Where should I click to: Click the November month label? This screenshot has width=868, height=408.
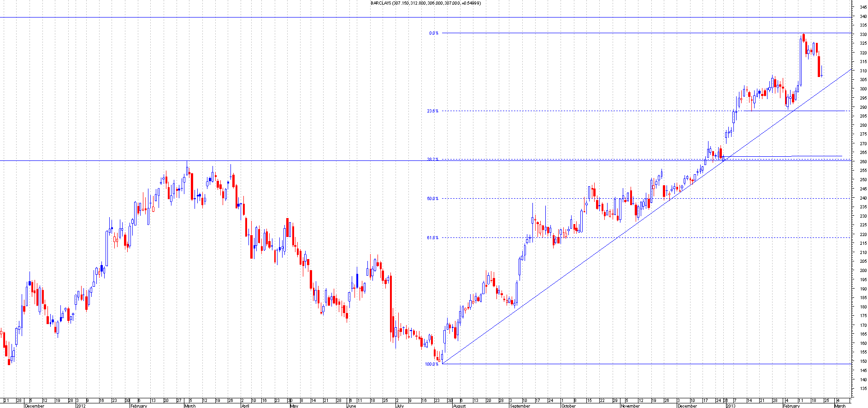[630, 406]
